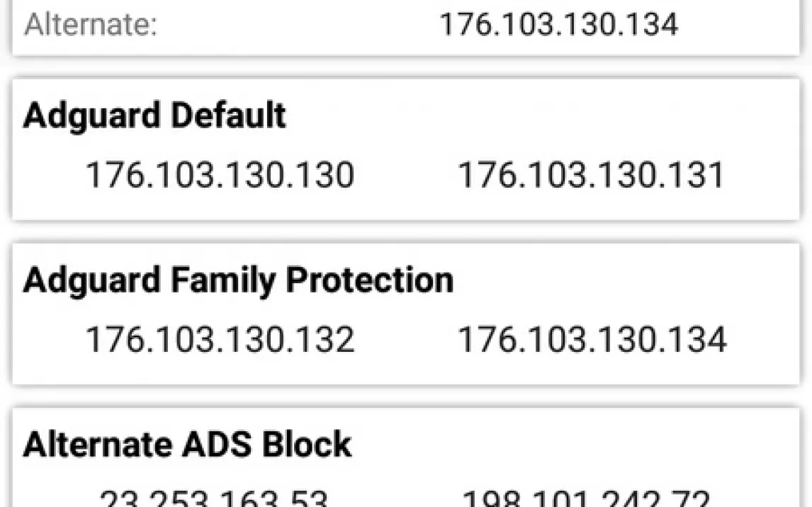Viewport: 812px width, 507px height.
Task: Click background between Adguard Default and Family Protection cards
Action: click(x=406, y=232)
